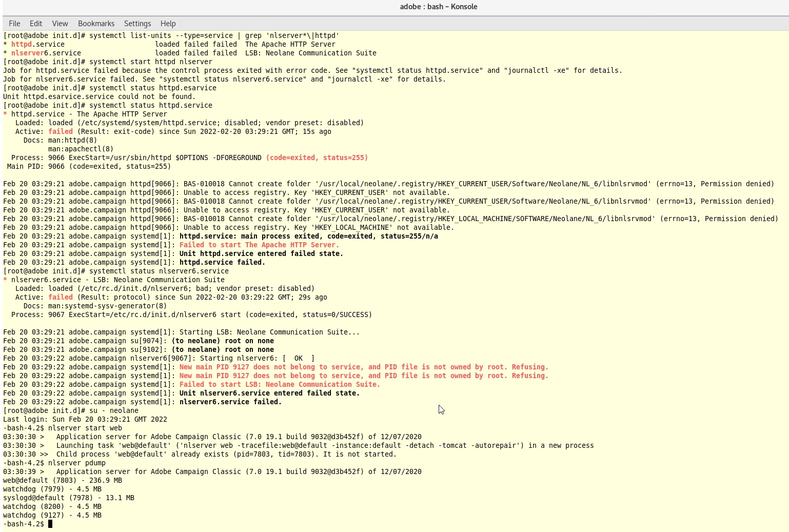Click the 'systemctl status nlserver6.service' command
789x532 pixels.
(x=159, y=271)
